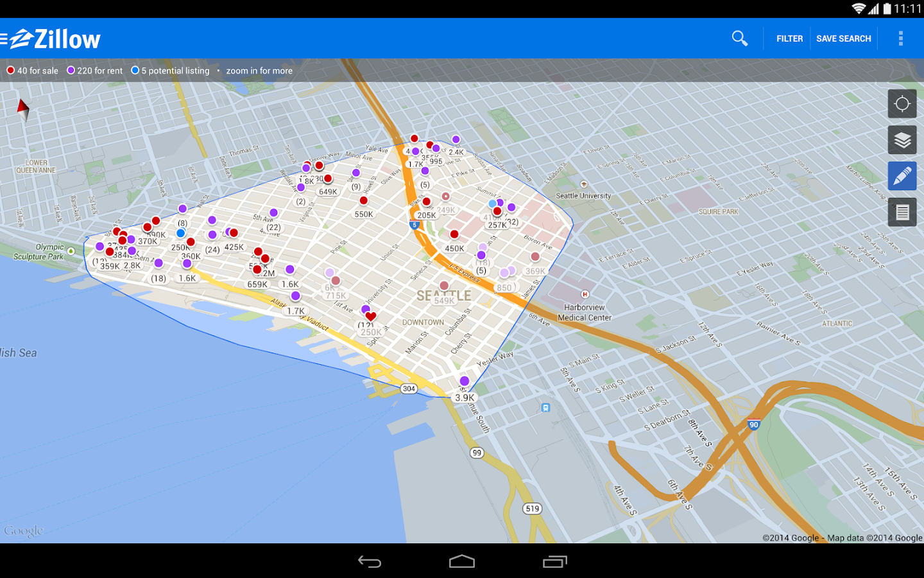The width and height of the screenshot is (924, 578).
Task: Tap the red compass arrow
Action: pos(23,110)
